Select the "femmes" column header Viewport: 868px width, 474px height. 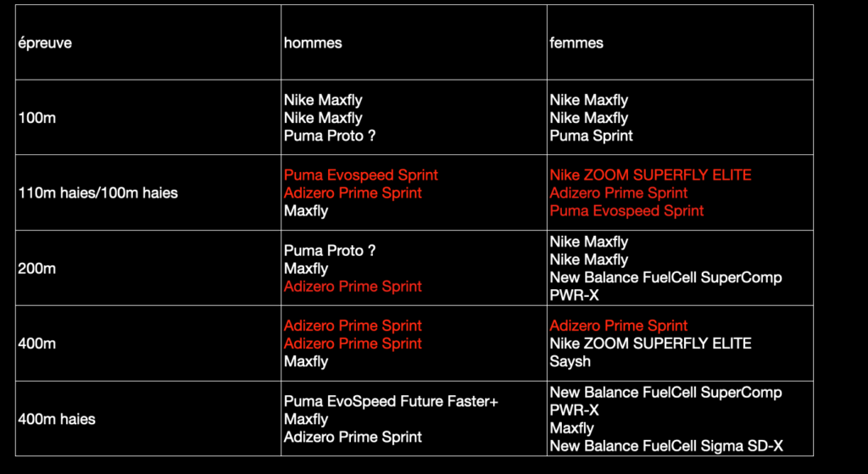point(576,43)
